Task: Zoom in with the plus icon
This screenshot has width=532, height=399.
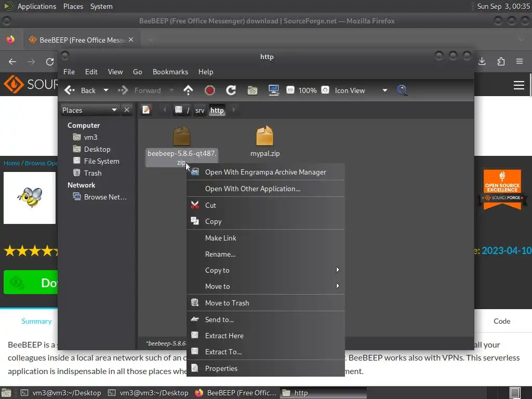Action: [325, 90]
